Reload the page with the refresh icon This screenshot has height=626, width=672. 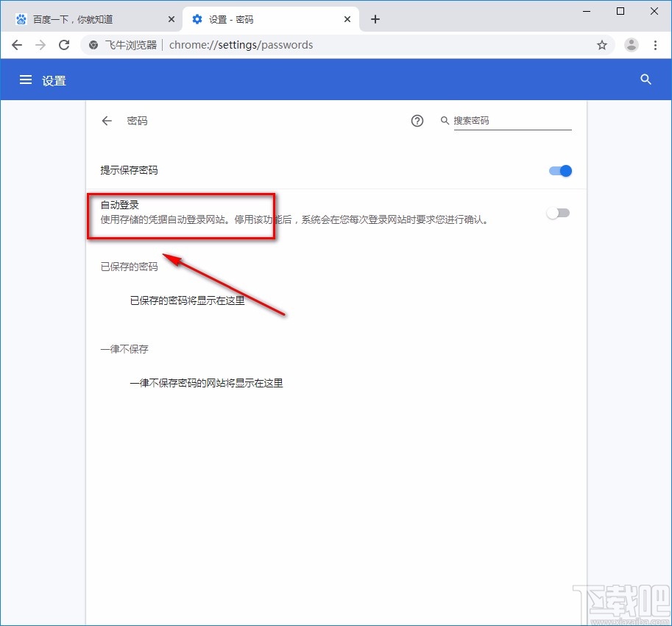(x=64, y=45)
